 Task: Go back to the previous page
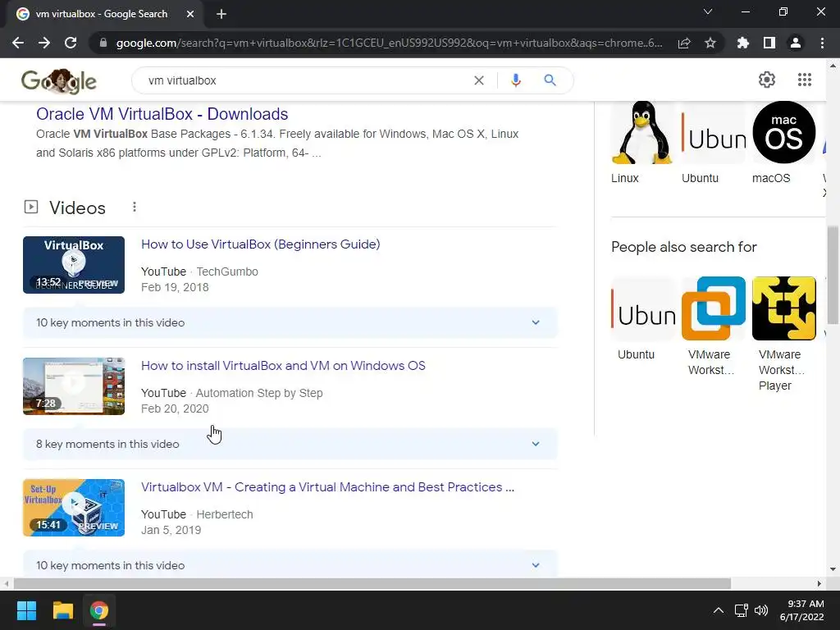click(18, 43)
